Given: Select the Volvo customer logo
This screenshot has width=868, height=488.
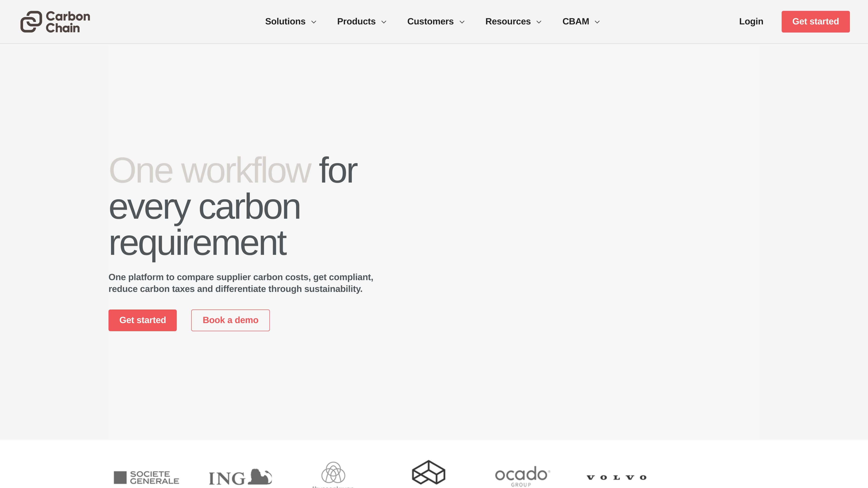Looking at the screenshot, I should coord(616,477).
